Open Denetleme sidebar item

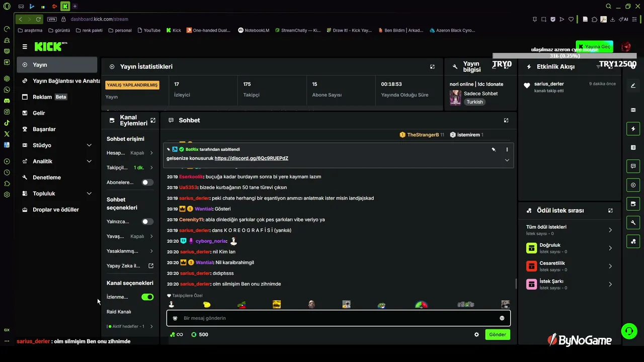tap(57, 177)
